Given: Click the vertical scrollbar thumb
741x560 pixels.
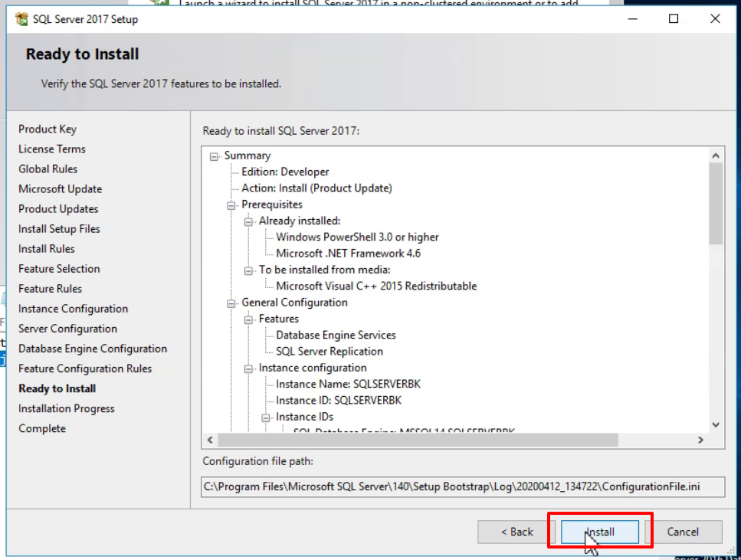Looking at the screenshot, I should coord(716,204).
